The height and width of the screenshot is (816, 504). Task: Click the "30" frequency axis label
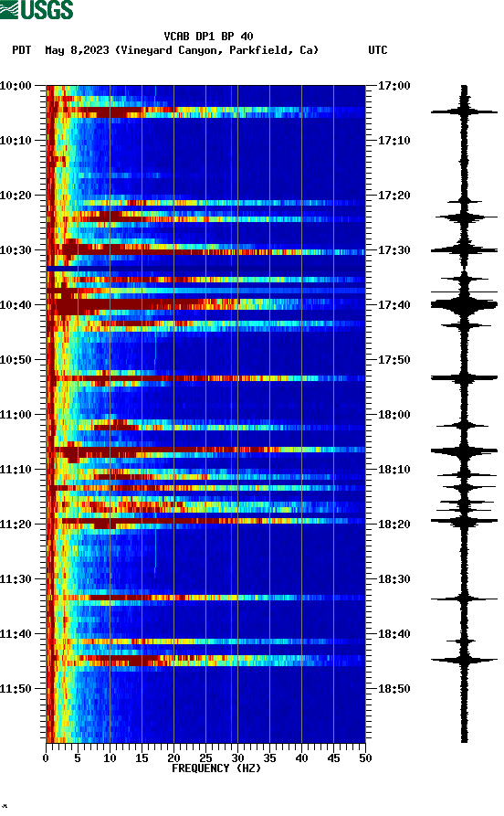237,758
